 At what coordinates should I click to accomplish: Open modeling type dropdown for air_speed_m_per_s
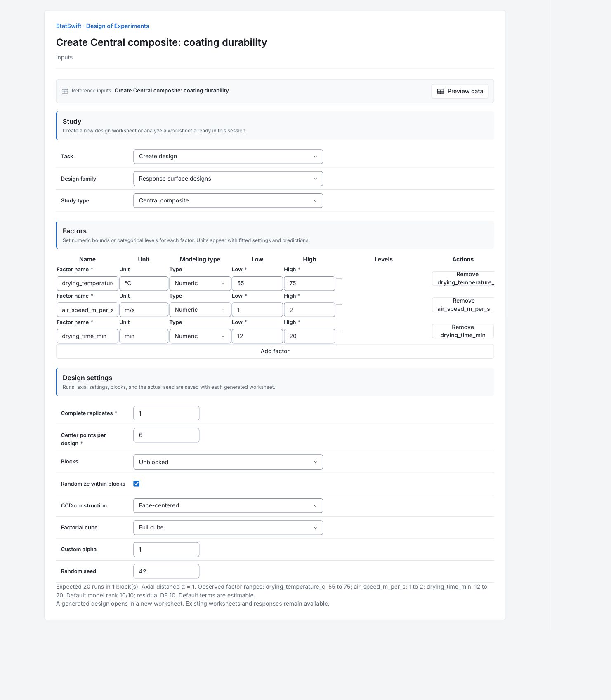click(200, 310)
